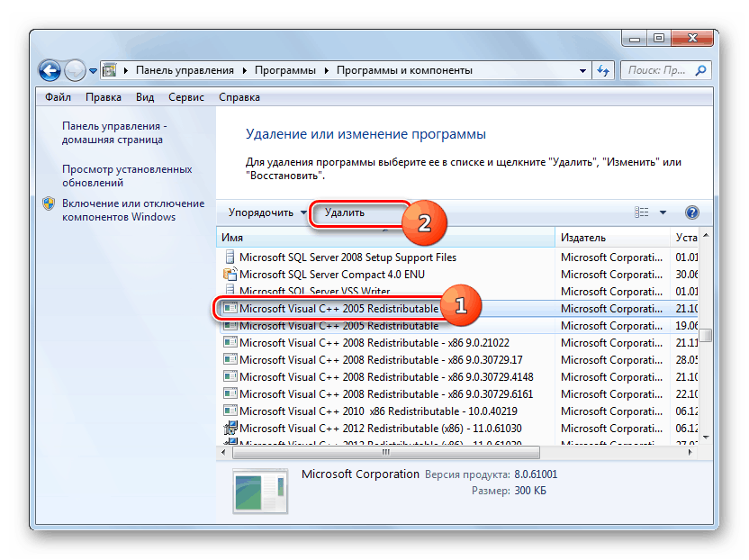This screenshot has width=749, height=560.
Task: Open the address bar history dropdown
Action: click(x=582, y=71)
